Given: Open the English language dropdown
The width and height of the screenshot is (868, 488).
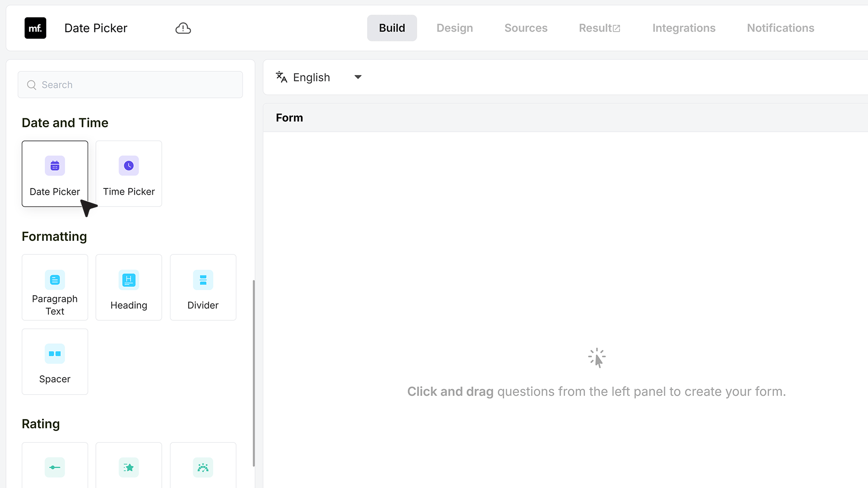Looking at the screenshot, I should (319, 77).
